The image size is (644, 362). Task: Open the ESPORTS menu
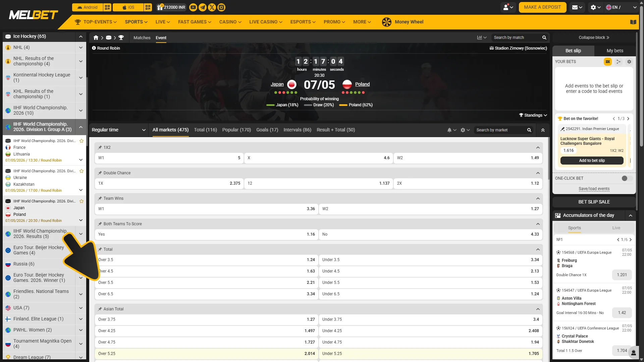303,22
